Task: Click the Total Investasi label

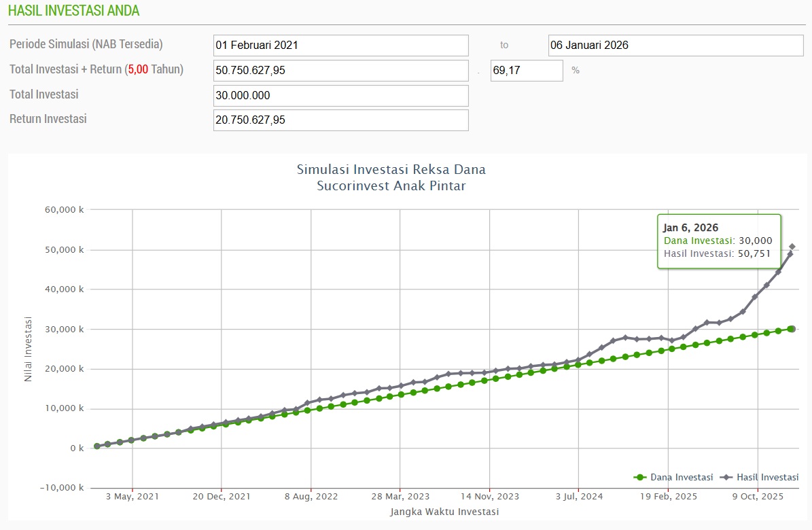Action: 44,94
